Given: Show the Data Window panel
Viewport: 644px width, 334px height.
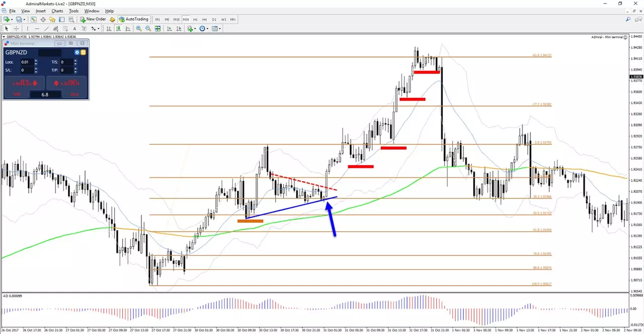Looking at the screenshot, I should 43,19.
